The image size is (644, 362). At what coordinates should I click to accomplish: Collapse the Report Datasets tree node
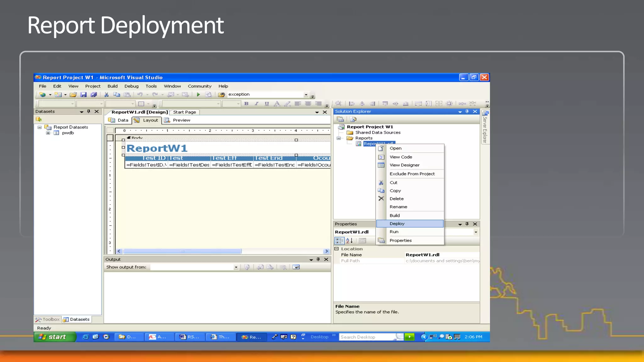(40, 127)
